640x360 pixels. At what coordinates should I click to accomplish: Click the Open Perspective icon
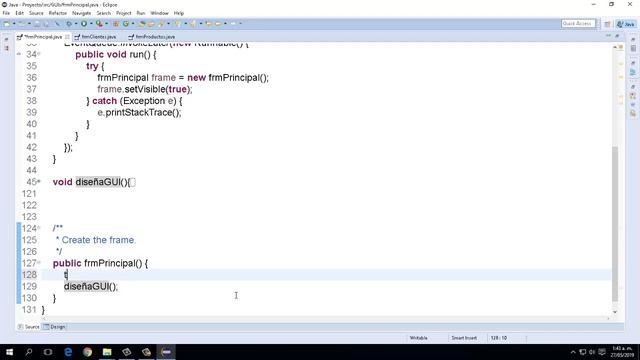607,24
